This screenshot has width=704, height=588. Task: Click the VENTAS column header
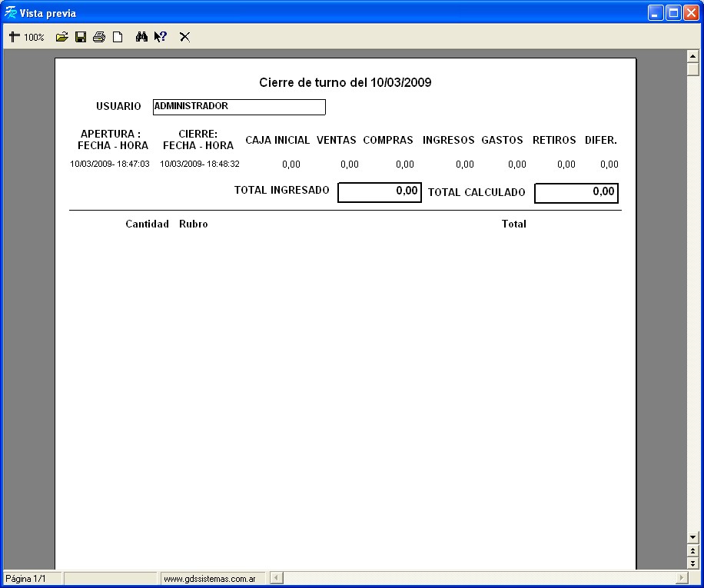(x=337, y=140)
